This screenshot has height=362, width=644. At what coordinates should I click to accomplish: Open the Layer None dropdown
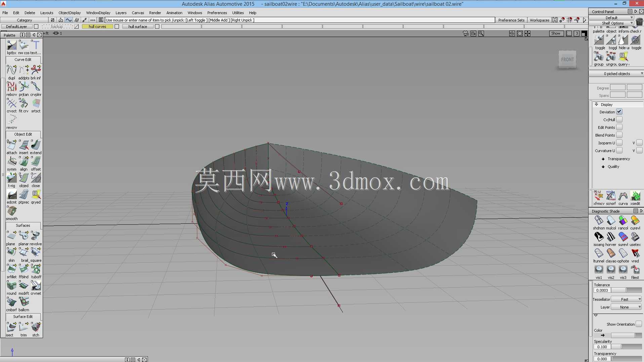coord(626,307)
